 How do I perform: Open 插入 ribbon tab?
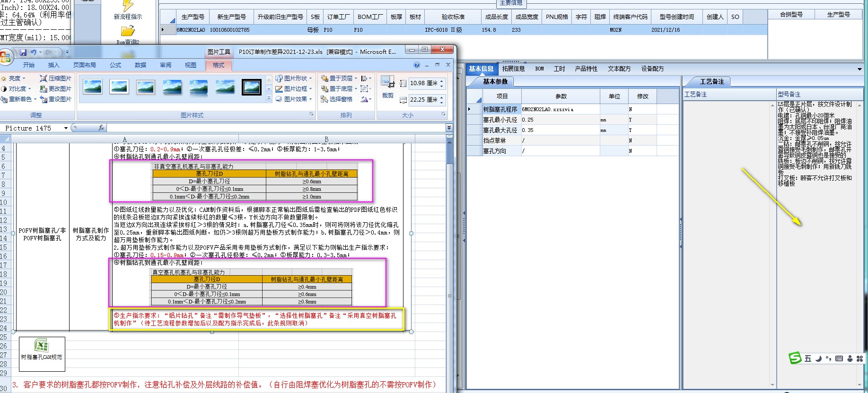[54, 65]
